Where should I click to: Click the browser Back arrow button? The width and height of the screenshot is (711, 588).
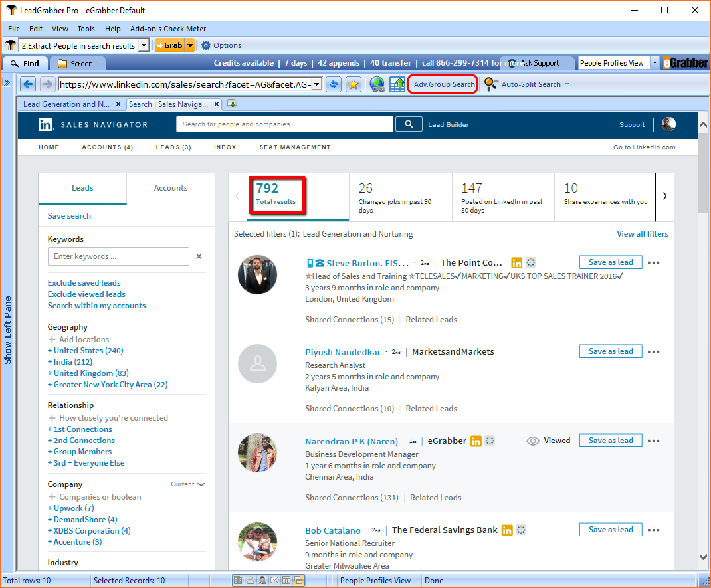point(28,84)
